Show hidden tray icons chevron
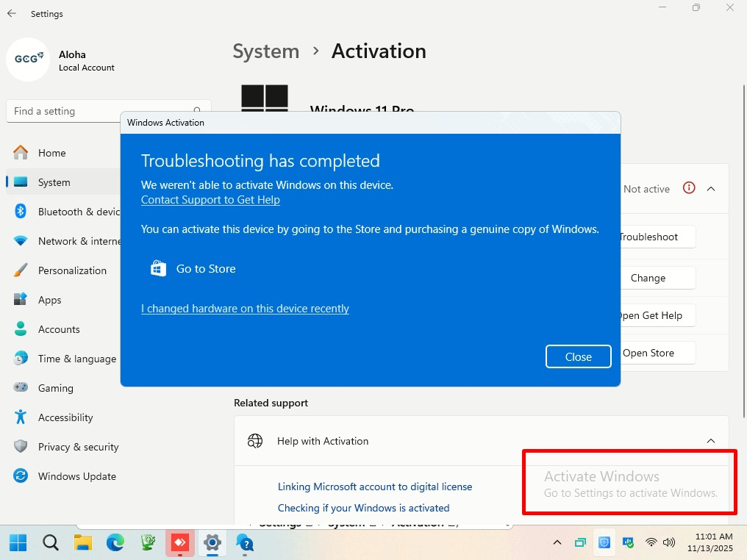 click(557, 542)
